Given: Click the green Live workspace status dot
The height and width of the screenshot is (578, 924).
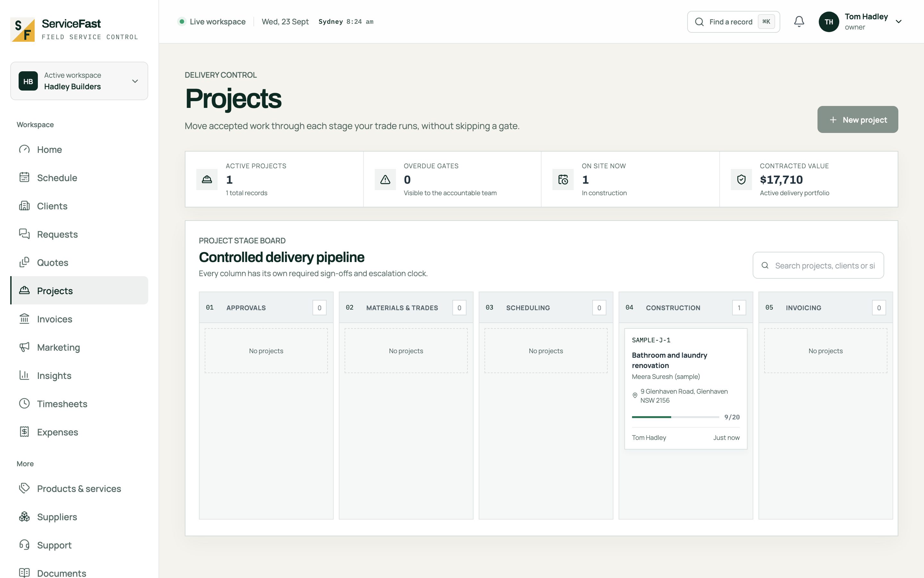Looking at the screenshot, I should click(182, 22).
